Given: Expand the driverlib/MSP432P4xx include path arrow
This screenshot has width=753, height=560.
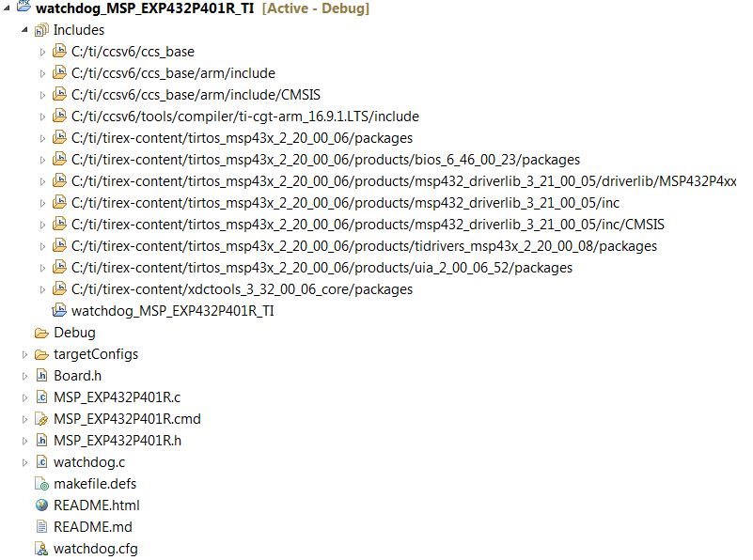Looking at the screenshot, I should tap(42, 181).
